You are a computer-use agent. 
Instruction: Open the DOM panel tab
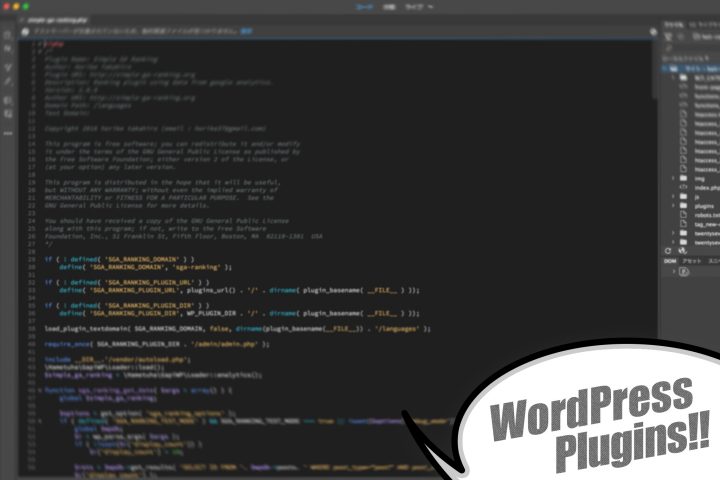[x=670, y=261]
